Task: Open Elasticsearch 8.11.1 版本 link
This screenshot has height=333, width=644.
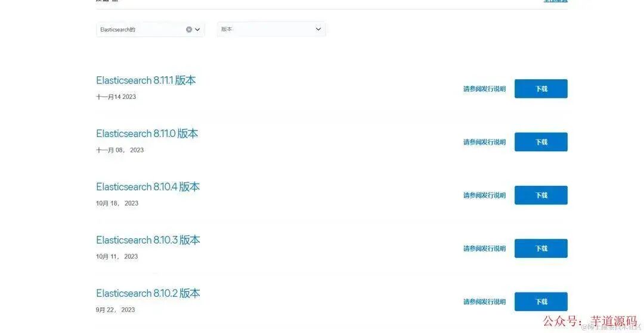Action: click(146, 80)
